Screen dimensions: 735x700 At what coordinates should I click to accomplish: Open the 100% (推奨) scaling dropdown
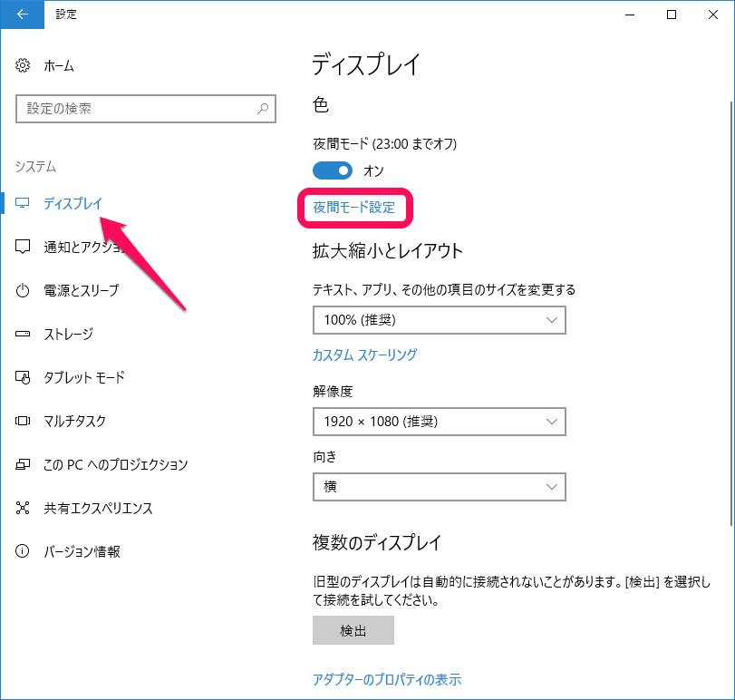coord(440,320)
